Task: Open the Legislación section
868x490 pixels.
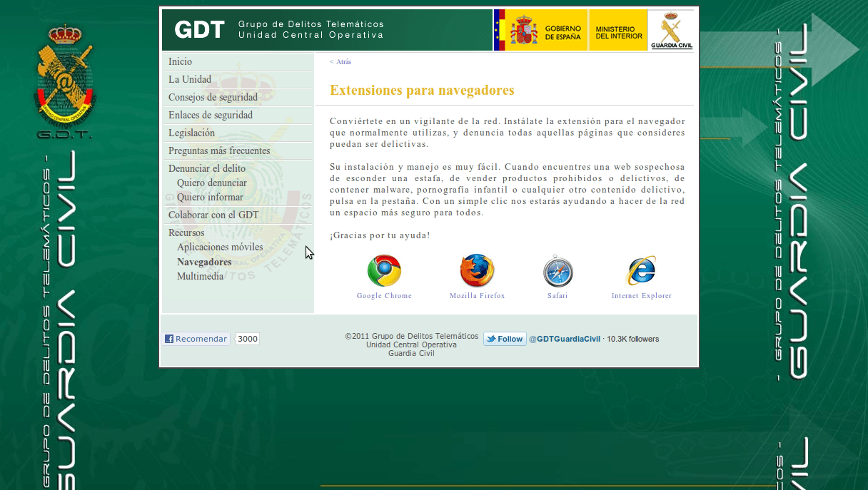Action: point(191,133)
